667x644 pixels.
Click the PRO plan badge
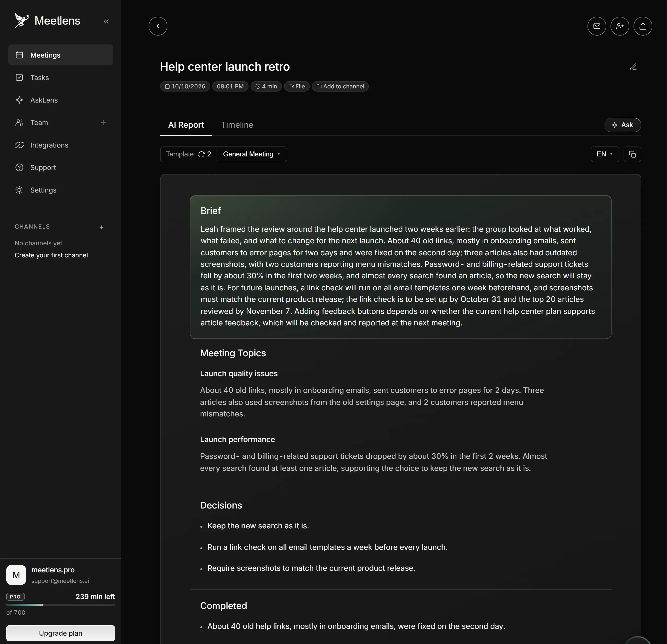[15, 597]
